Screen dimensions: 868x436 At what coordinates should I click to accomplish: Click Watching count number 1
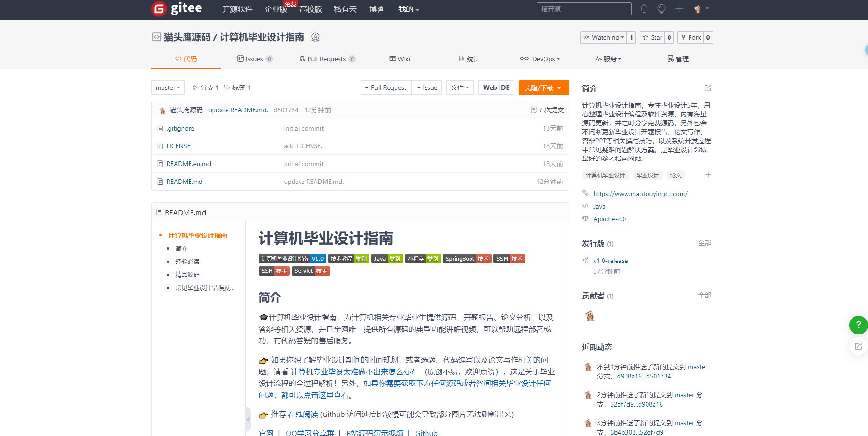[631, 37]
